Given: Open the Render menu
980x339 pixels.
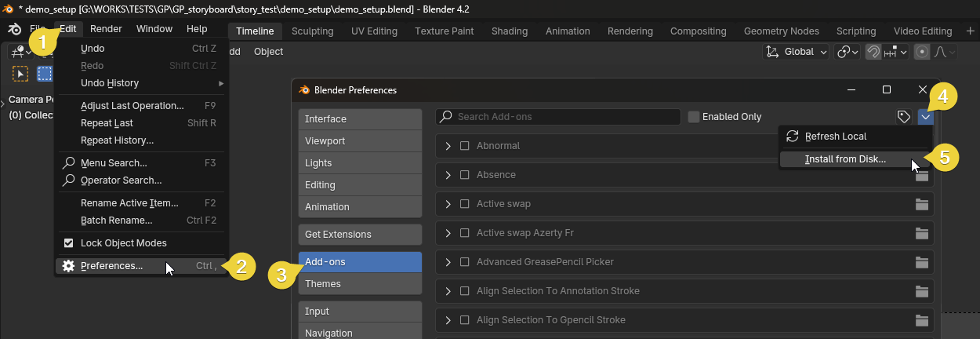Looking at the screenshot, I should (106, 29).
